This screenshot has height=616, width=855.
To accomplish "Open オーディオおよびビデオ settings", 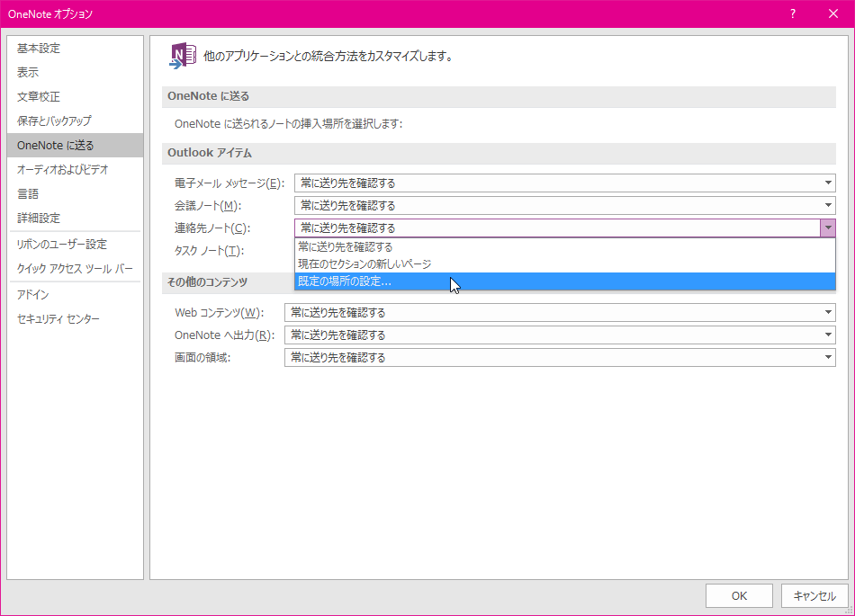I will coord(76,169).
